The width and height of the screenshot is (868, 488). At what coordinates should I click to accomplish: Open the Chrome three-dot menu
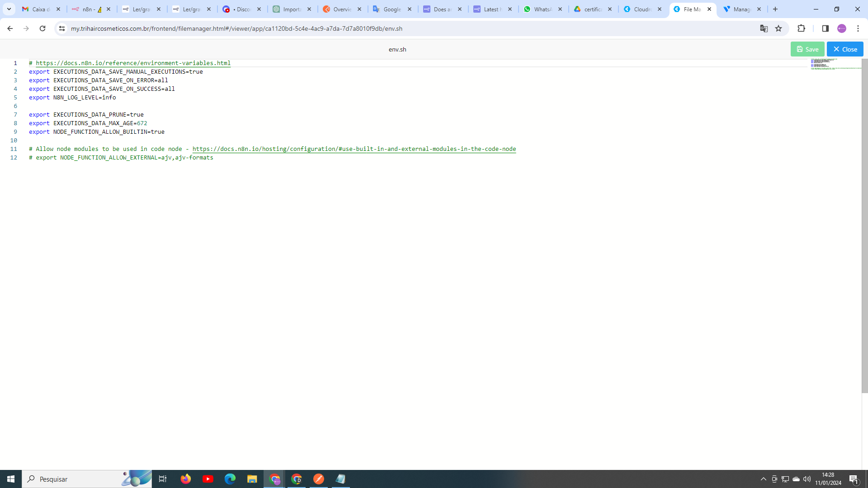pos(858,28)
